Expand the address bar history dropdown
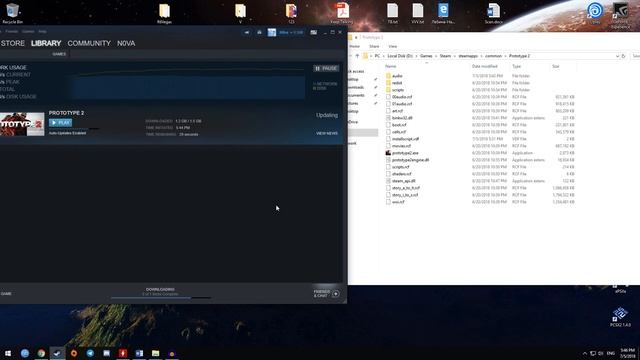 tap(617, 56)
